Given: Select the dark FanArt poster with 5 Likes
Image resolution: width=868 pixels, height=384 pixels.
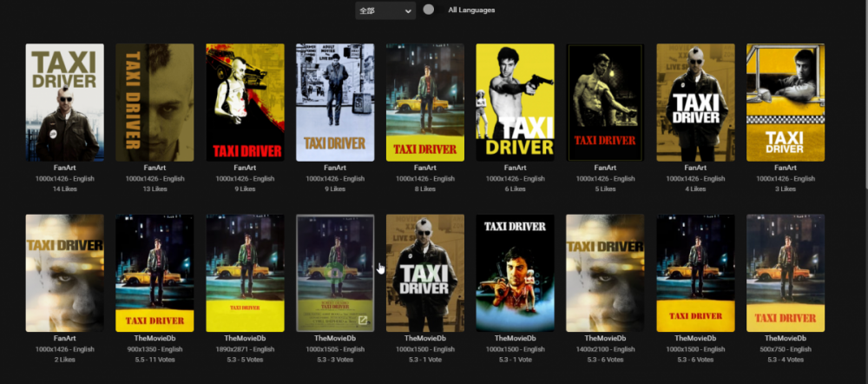Looking at the screenshot, I should [606, 103].
